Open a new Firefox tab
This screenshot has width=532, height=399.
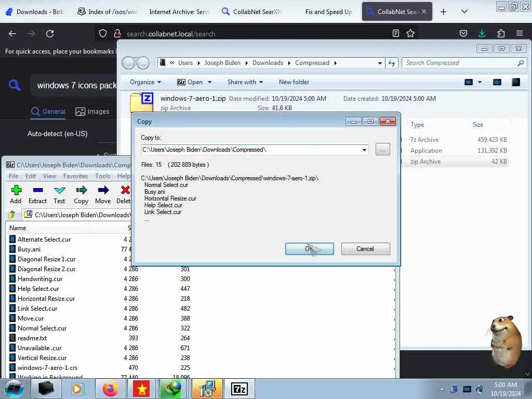tap(444, 12)
